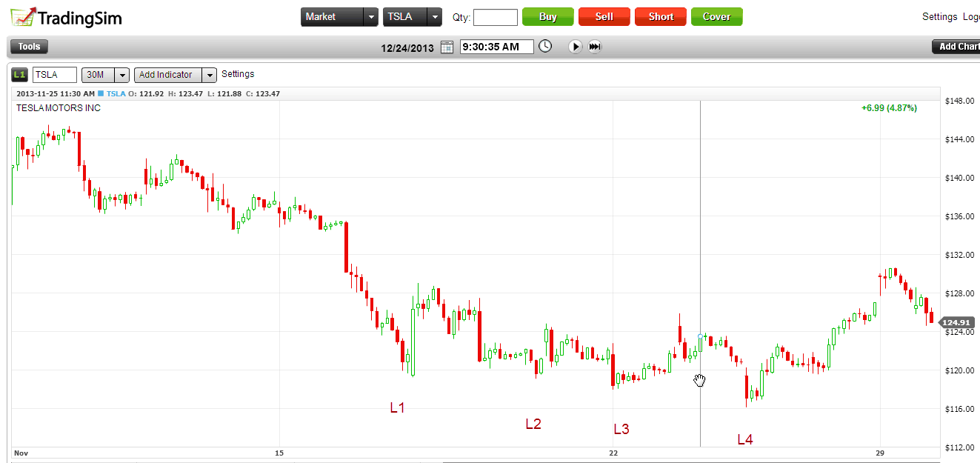Open the calendar date picker icon

447,46
